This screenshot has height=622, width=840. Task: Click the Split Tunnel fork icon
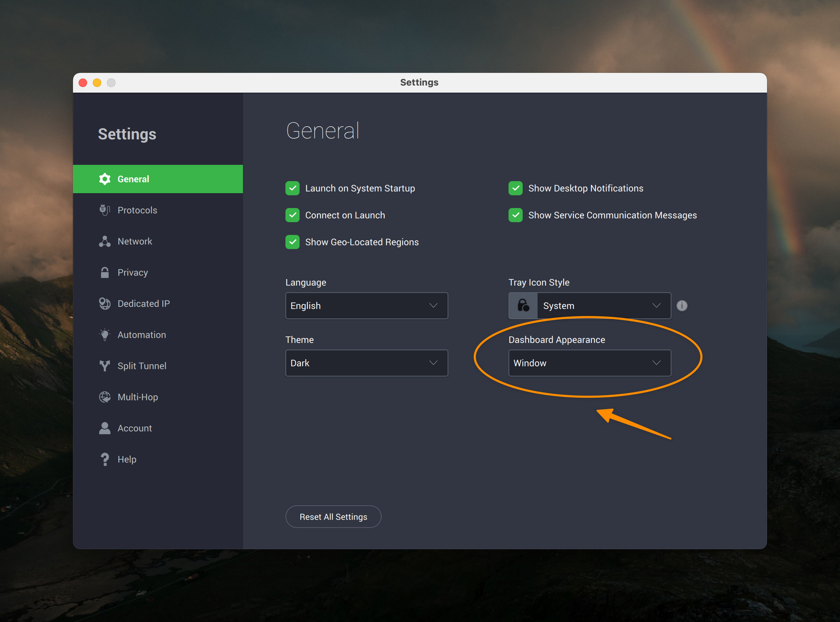(x=105, y=366)
